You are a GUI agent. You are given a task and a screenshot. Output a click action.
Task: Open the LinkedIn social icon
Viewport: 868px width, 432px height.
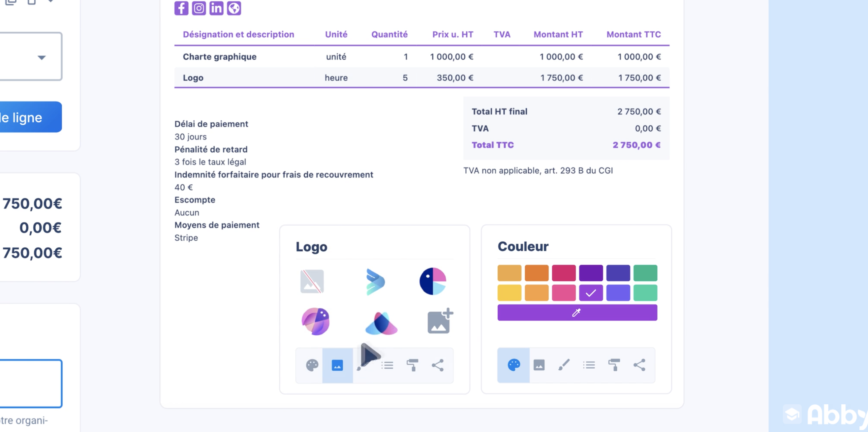pos(216,8)
